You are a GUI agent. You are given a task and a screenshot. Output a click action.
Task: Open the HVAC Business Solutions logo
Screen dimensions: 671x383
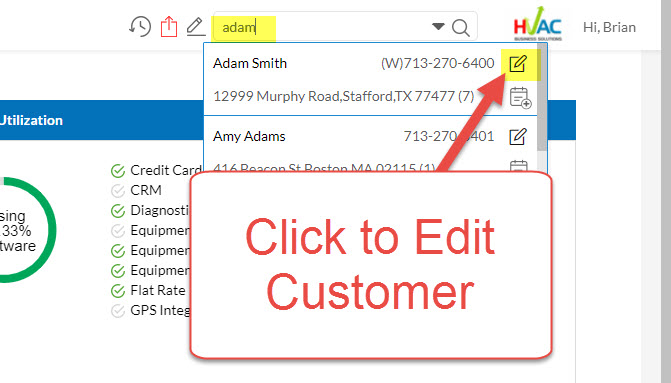tap(537, 24)
